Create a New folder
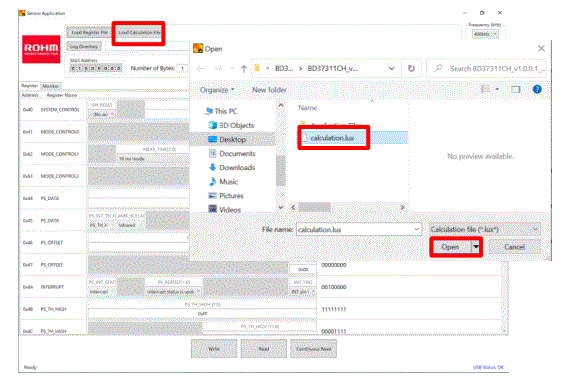Image resolution: width=575 pixels, height=385 pixels. 270,90
